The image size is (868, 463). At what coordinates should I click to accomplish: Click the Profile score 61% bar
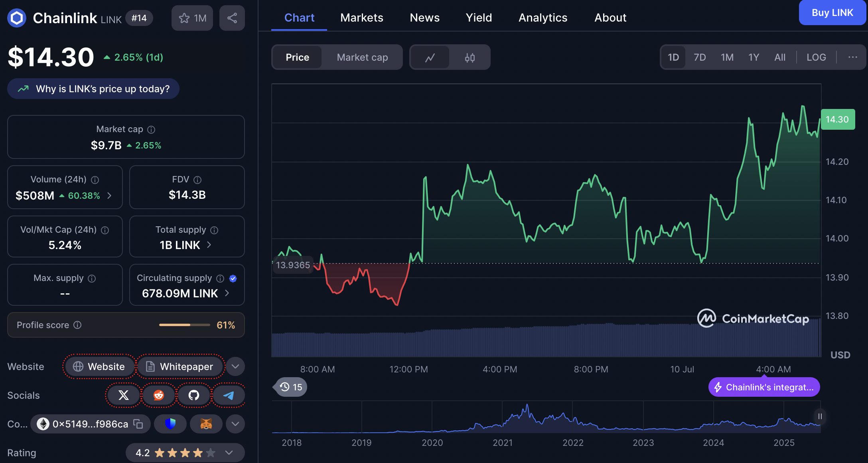(x=126, y=325)
